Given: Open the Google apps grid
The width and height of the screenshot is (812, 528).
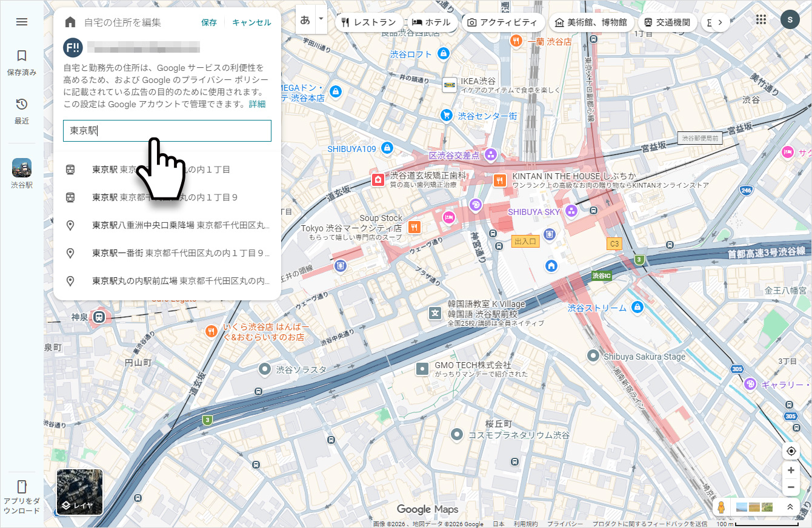Looking at the screenshot, I should pyautogui.click(x=761, y=19).
